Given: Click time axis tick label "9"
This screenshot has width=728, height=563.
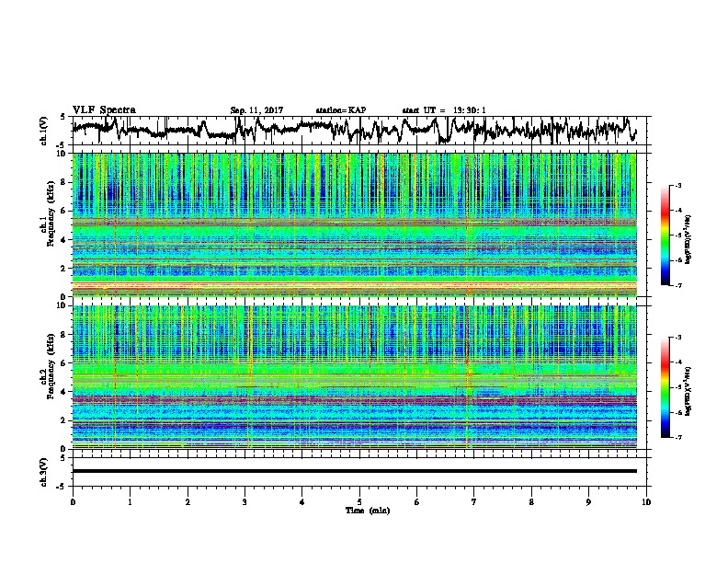Looking at the screenshot, I should [x=588, y=501].
